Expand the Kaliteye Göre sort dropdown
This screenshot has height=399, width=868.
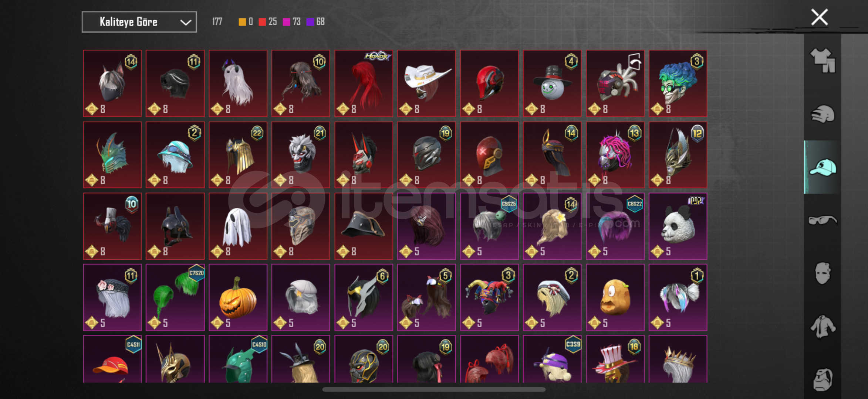click(x=139, y=22)
